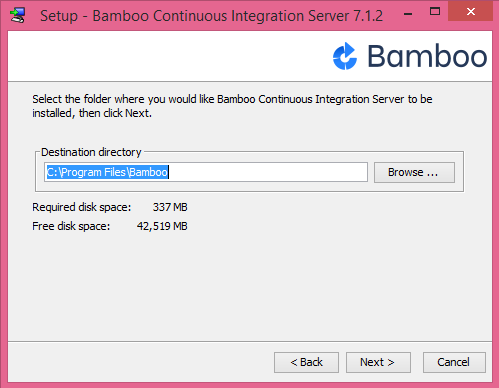Click the blue Bamboo logo arrow icon

(345, 56)
